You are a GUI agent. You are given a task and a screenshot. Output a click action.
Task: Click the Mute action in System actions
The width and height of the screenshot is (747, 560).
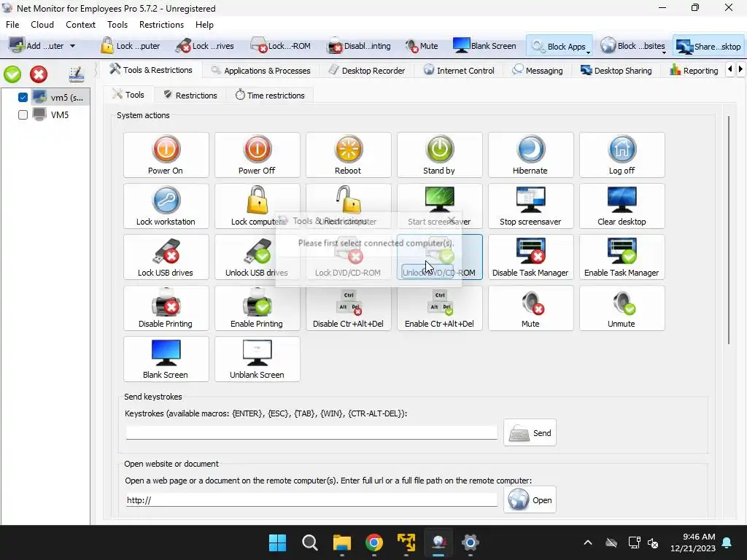coord(531,308)
